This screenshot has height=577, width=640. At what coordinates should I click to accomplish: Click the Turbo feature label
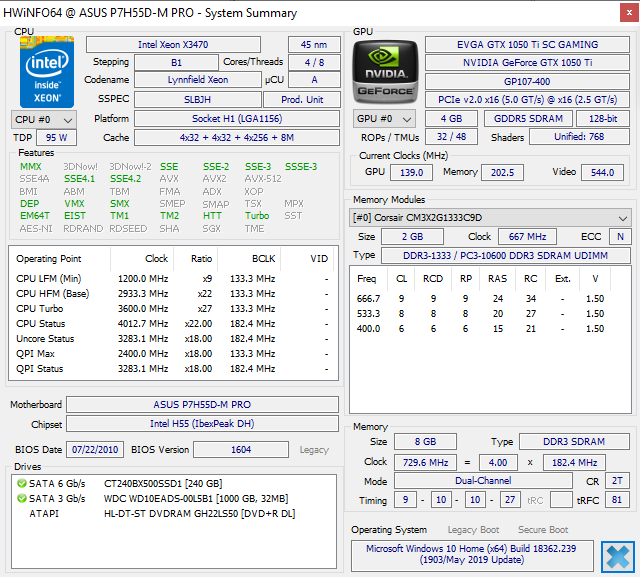257,216
